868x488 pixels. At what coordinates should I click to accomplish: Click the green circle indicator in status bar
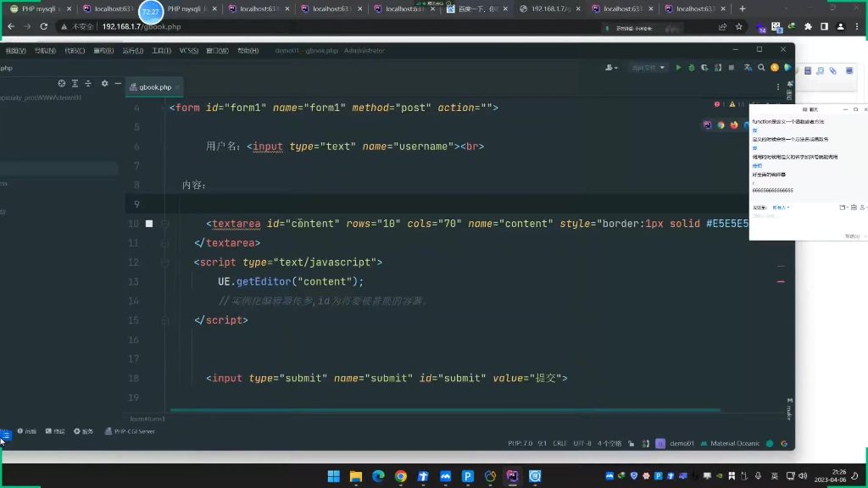coord(770,443)
